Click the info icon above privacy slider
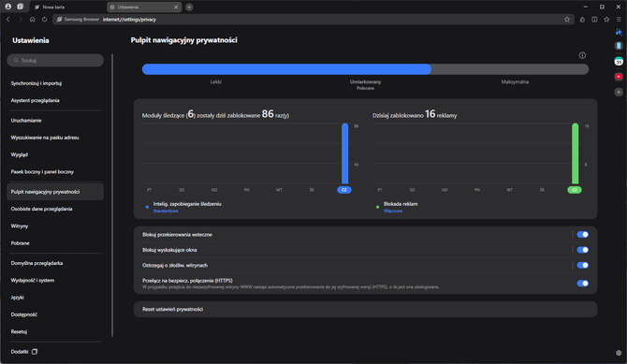Screen dimensions: 627x364 pos(582,55)
